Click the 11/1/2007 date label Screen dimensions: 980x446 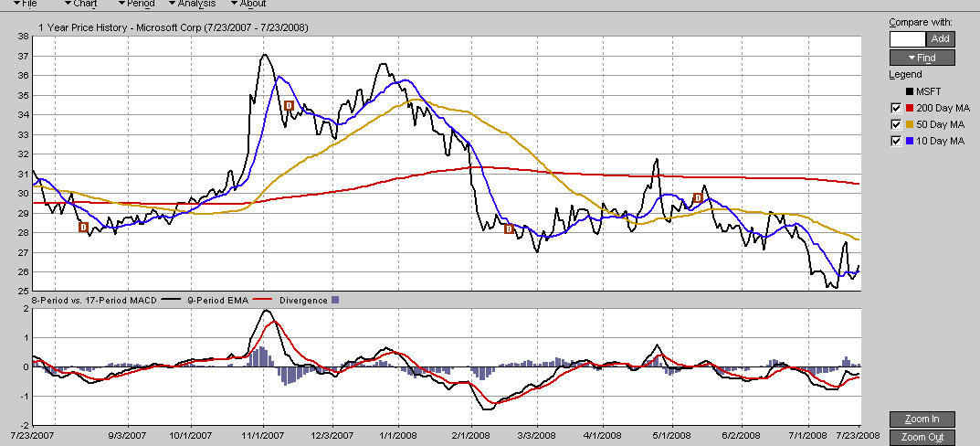[263, 435]
